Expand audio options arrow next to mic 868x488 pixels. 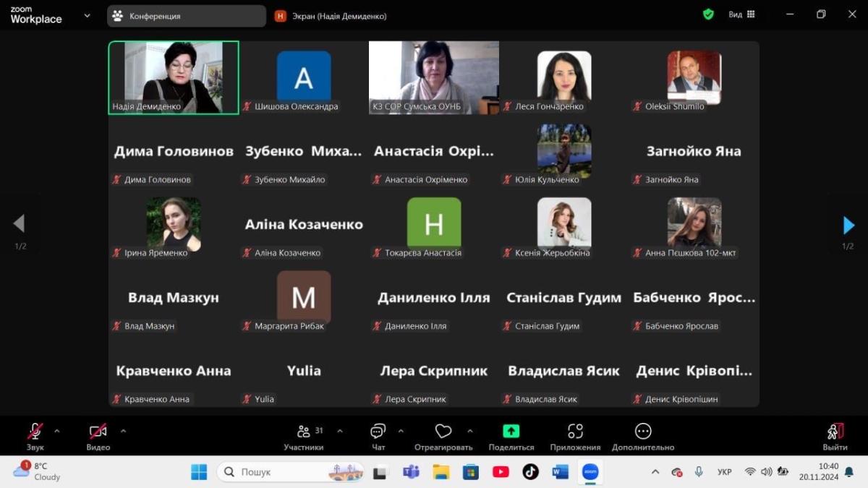[57, 432]
